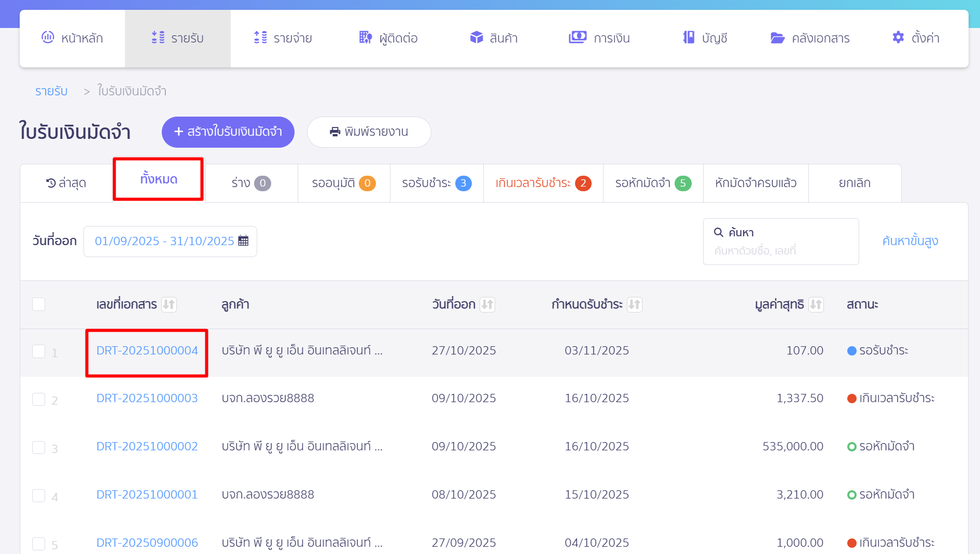Screen dimensions: 980x554
Task: Sort table by net value column
Action: (x=816, y=304)
